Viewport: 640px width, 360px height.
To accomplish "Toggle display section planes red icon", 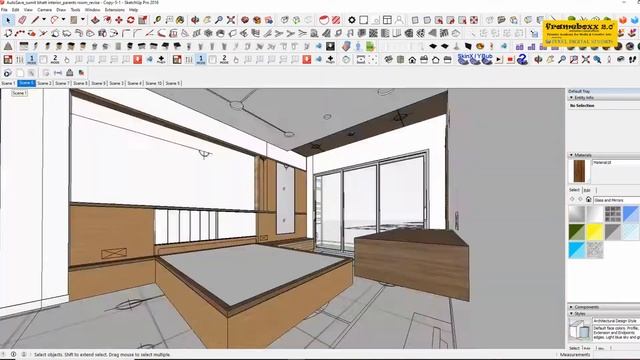I will pos(324,20).
